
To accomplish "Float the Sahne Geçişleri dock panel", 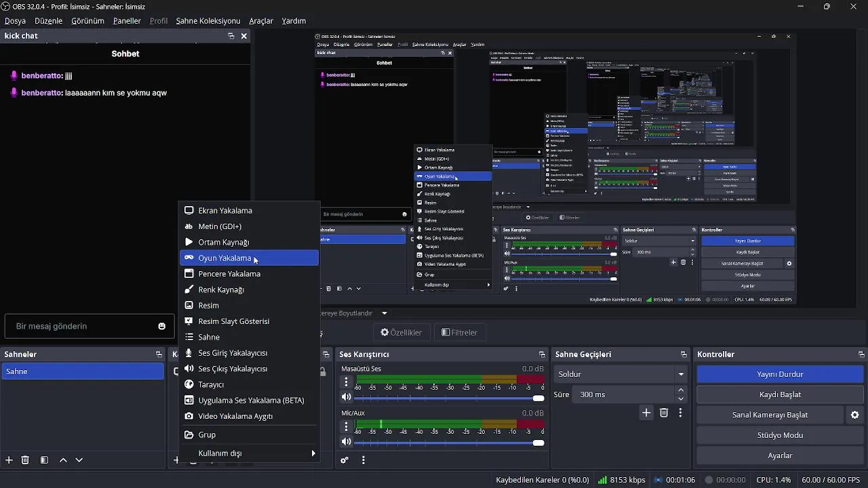I will [x=684, y=354].
